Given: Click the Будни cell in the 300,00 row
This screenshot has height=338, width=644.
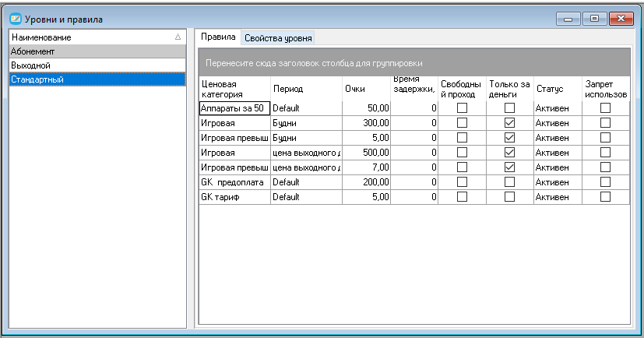Looking at the screenshot, I should click(x=306, y=123).
